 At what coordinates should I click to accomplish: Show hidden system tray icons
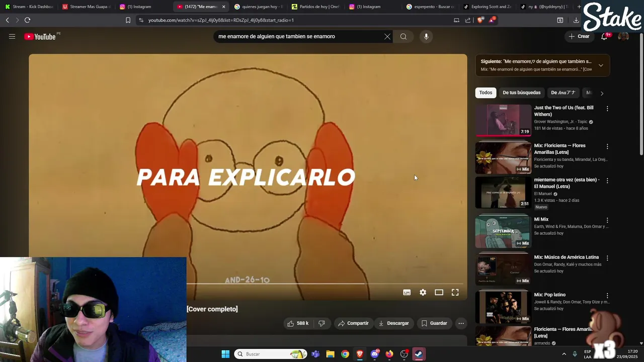coord(564,354)
